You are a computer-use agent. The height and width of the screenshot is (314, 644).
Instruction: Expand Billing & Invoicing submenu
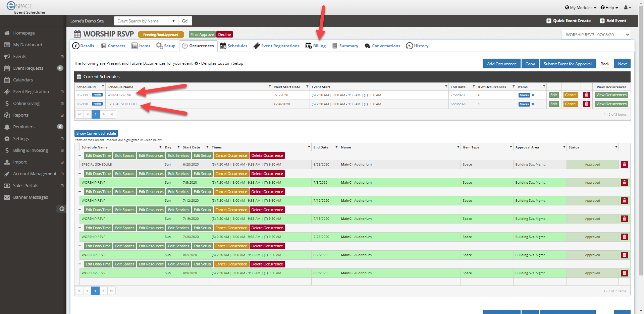[62, 150]
